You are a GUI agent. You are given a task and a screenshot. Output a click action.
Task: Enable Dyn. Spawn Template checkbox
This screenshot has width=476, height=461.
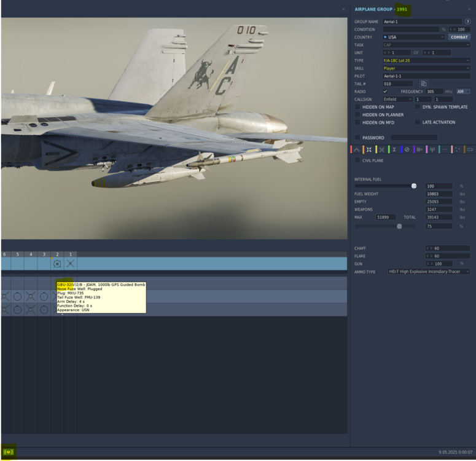pyautogui.click(x=418, y=107)
